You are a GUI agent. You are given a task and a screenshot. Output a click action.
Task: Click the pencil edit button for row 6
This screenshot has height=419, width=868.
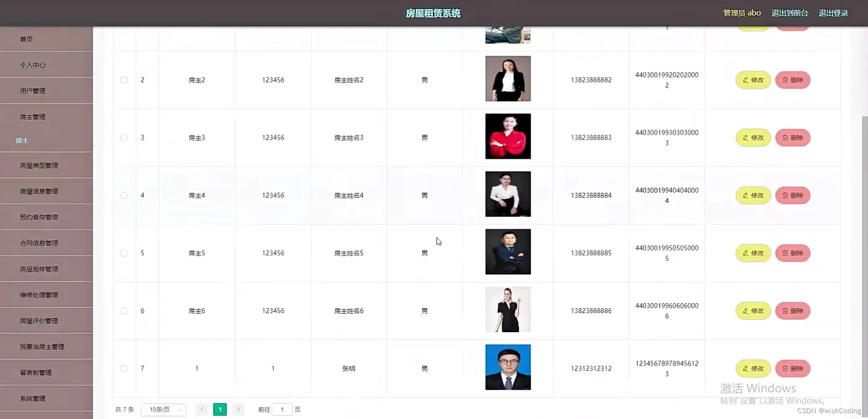pos(753,311)
